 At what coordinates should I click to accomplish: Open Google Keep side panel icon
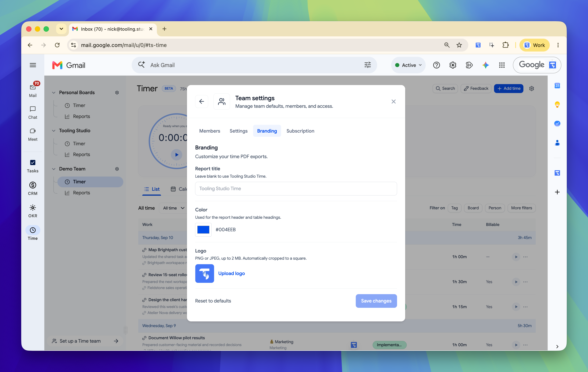click(557, 105)
